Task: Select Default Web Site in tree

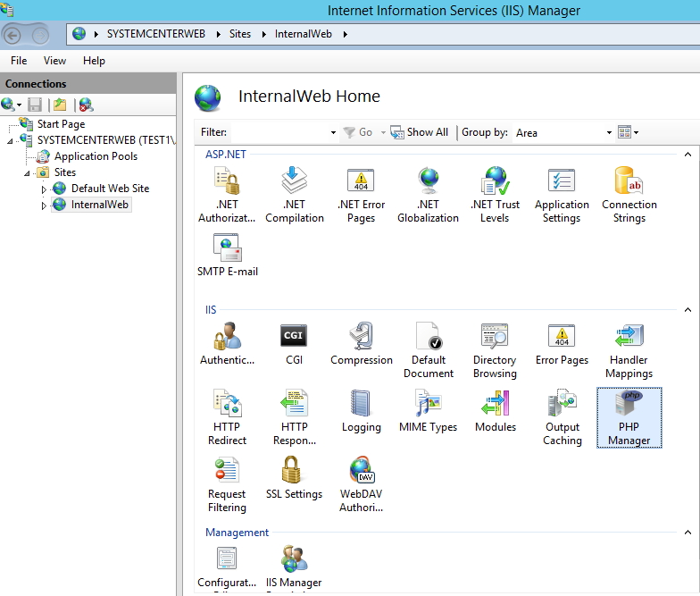Action: pos(110,188)
